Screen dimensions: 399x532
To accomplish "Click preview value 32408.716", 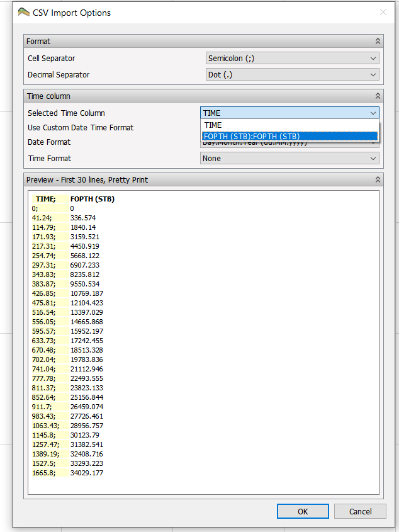I will click(x=87, y=454).
